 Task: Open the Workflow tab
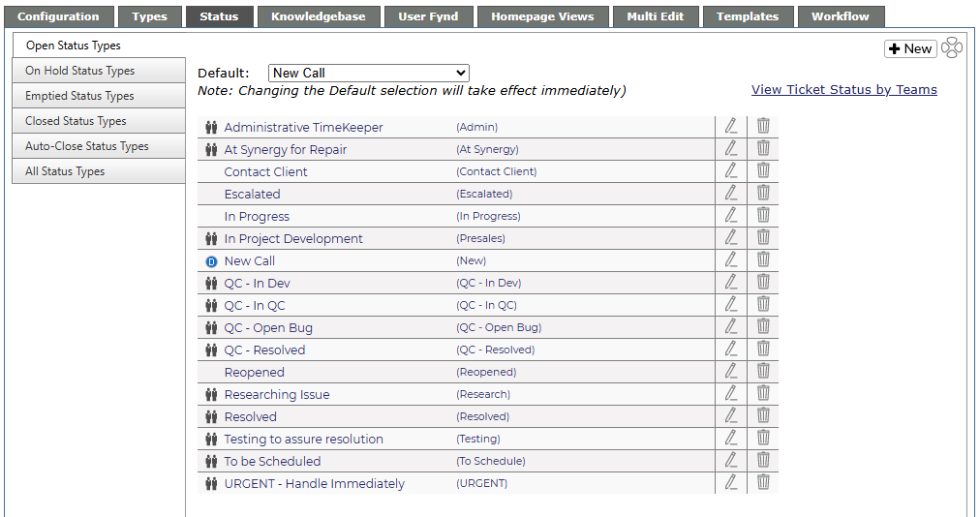point(841,16)
